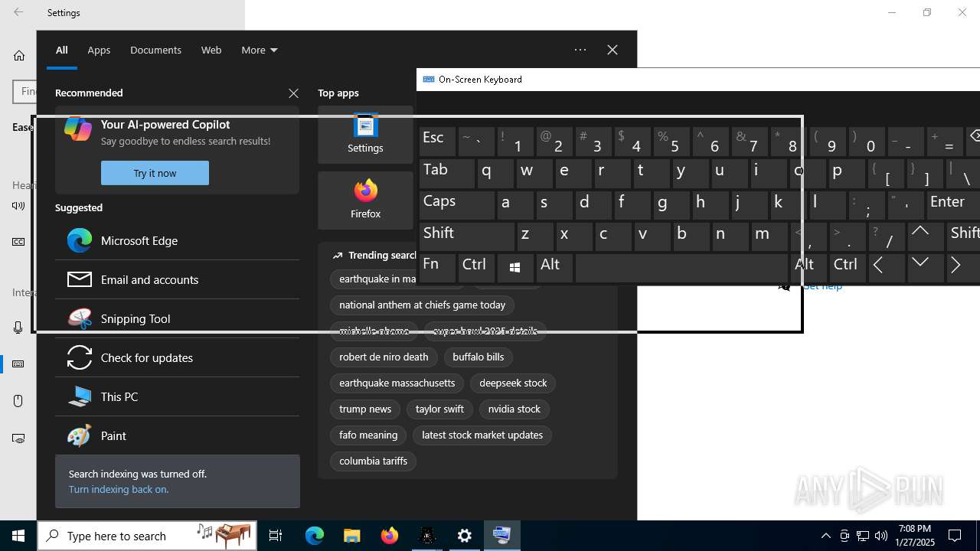Open Settings Home icon in sidebar

[x=19, y=55]
